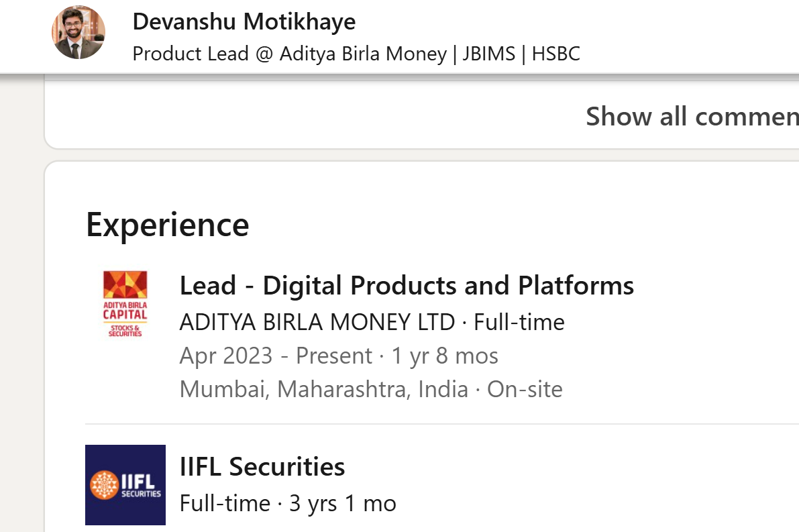Screen dimensions: 799x532
Task: Click the Mumbai, Maharashtra, India location text
Action: pos(323,389)
